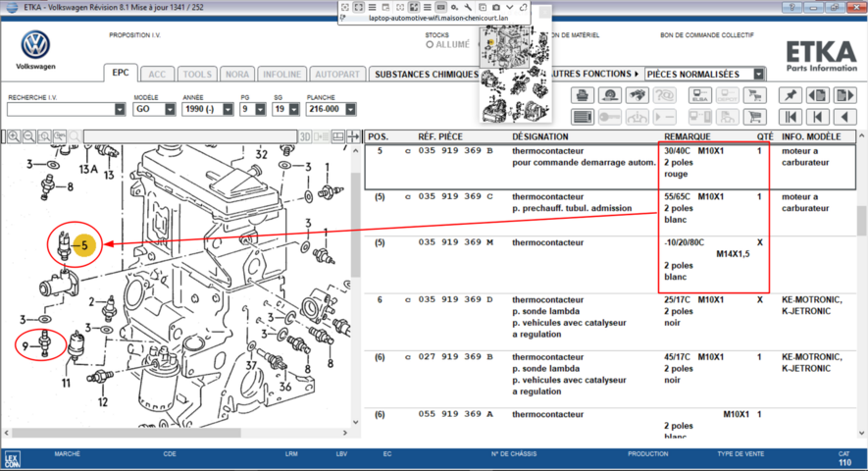Screen dimensions: 868x471
Task: Take a screenshot with camera icon
Action: [496, 7]
